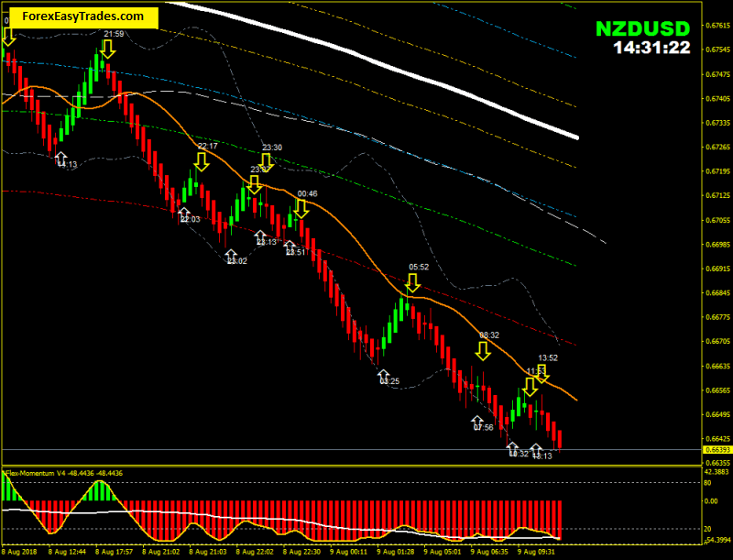This screenshot has width=733, height=560.
Task: Click the yellow arrow under 13:52 label
Action: click(x=542, y=372)
